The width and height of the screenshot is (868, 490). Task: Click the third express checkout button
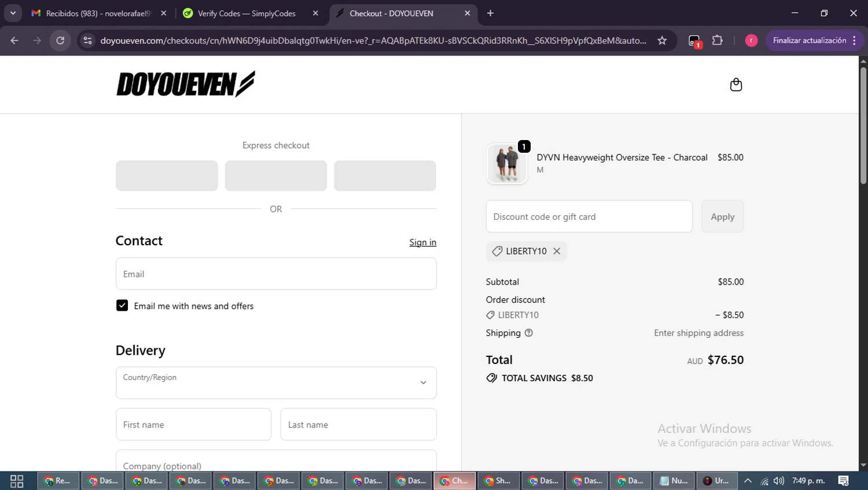[x=385, y=176]
